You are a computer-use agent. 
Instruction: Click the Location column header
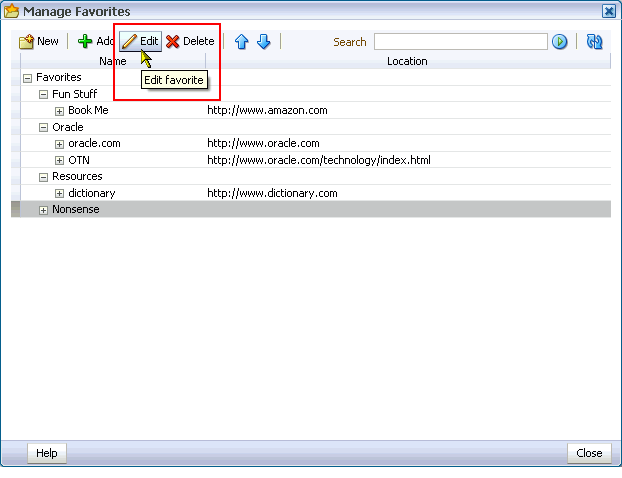(407, 61)
